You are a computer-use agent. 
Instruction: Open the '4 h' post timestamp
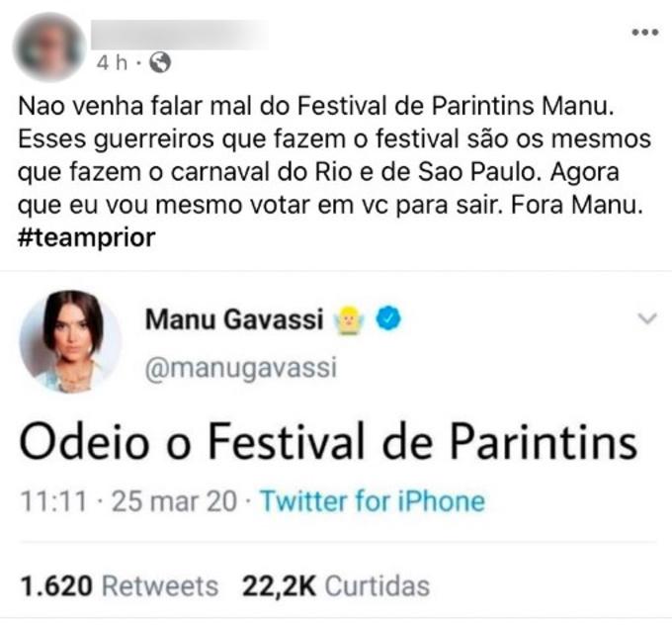click(x=113, y=63)
